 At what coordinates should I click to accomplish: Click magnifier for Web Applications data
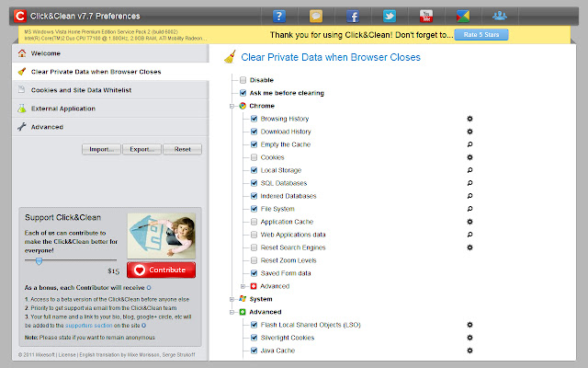tap(469, 235)
